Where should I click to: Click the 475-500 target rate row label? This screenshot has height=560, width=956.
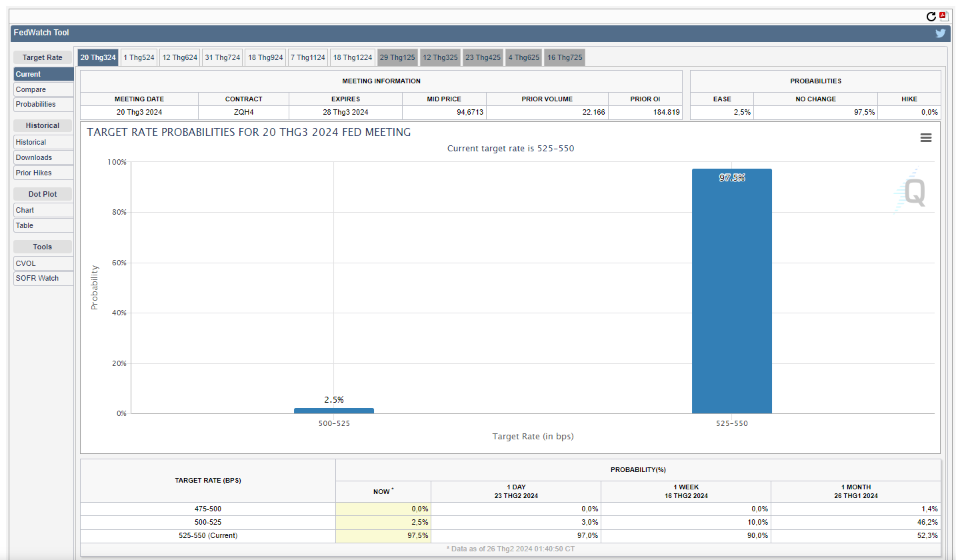pyautogui.click(x=208, y=509)
